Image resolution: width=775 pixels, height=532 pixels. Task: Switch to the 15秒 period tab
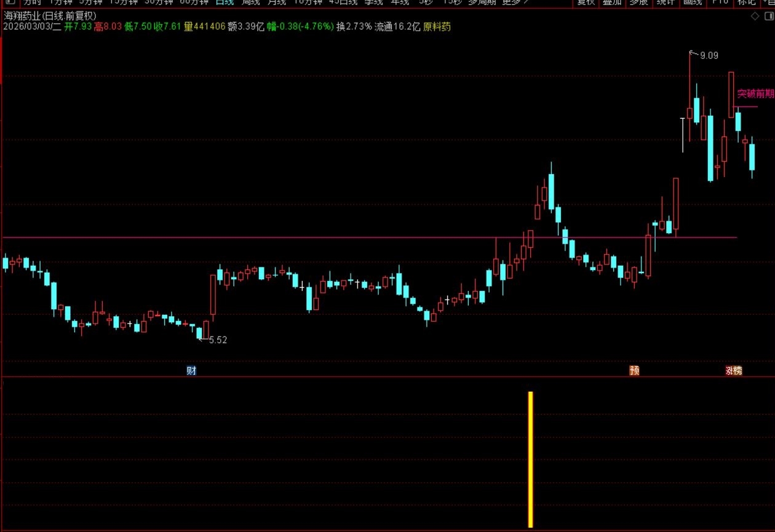click(x=452, y=2)
